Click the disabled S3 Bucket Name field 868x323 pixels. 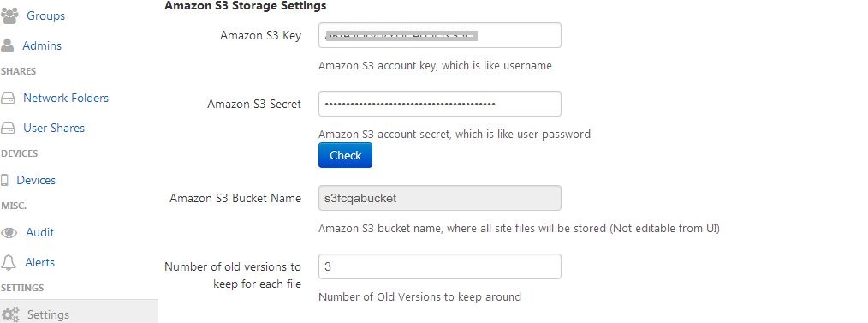pos(440,199)
